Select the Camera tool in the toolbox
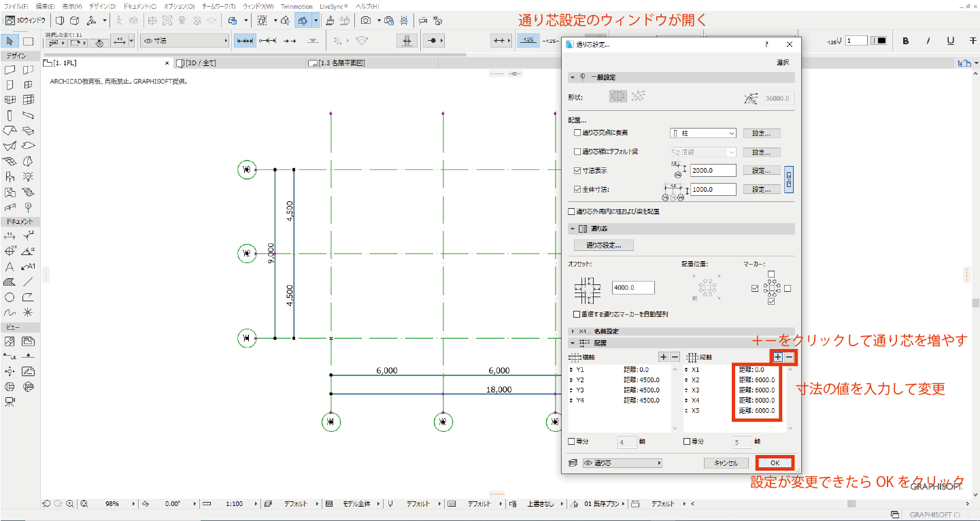980x521 pixels. click(10, 402)
